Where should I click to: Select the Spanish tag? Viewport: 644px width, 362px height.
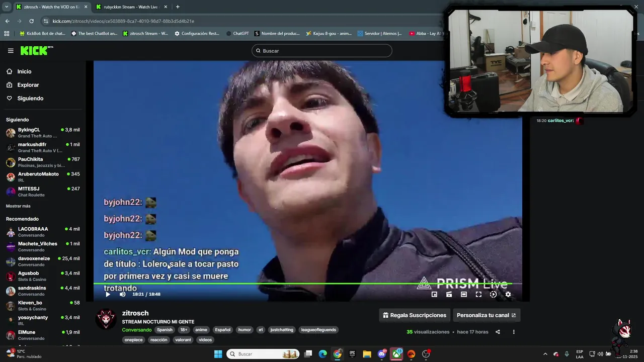tap(165, 330)
